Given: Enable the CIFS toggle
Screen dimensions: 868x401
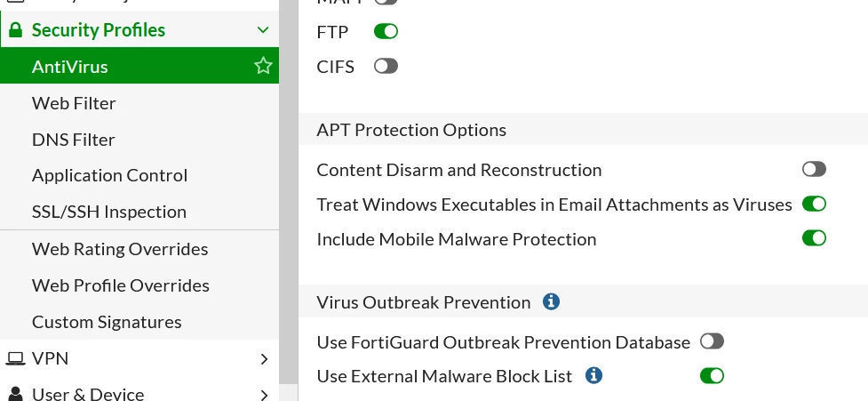Looking at the screenshot, I should coord(386,67).
